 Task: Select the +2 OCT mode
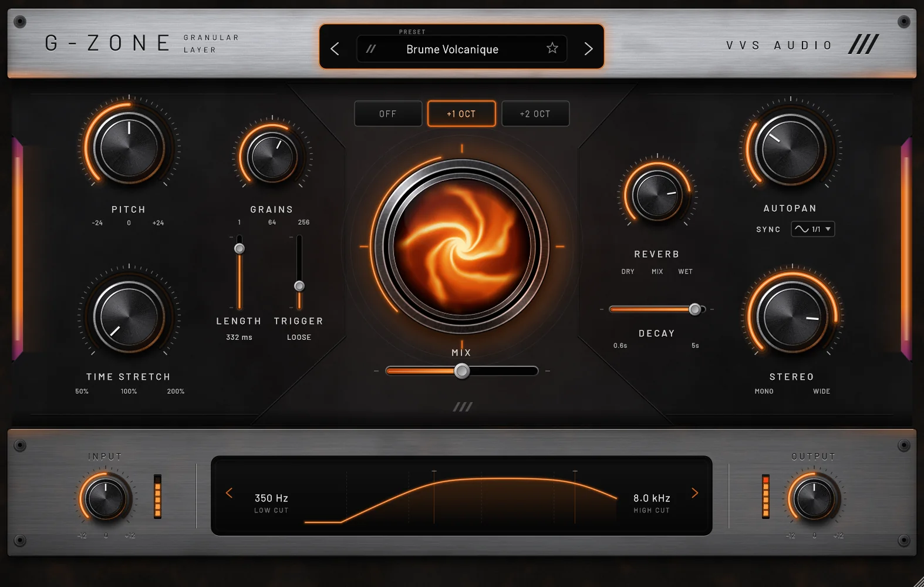[535, 114]
